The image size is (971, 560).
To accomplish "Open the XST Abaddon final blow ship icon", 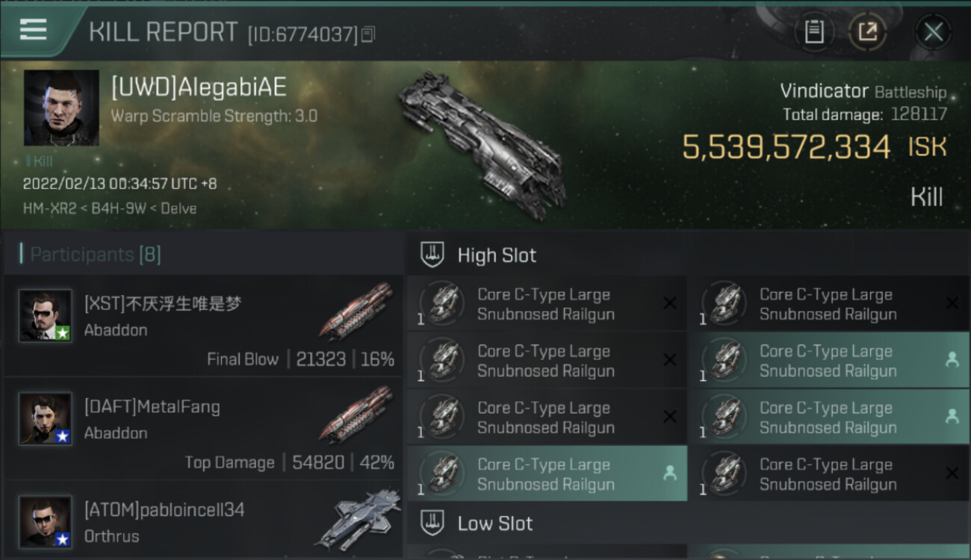I will (357, 311).
